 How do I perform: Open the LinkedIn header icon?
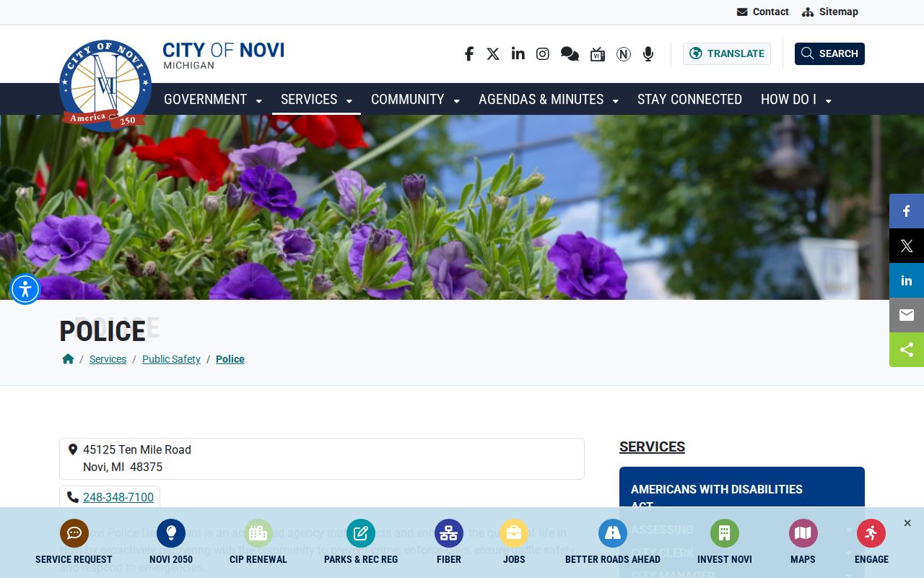(x=518, y=54)
